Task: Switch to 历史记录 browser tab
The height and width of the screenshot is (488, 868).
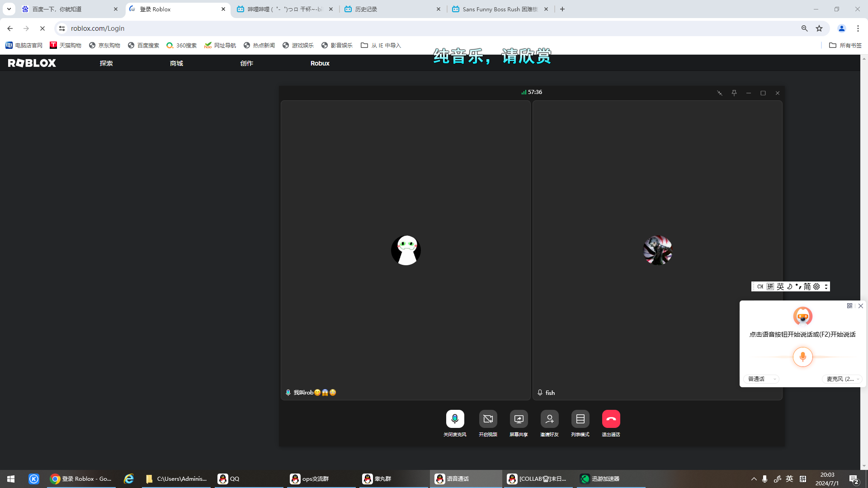Action: [x=392, y=9]
